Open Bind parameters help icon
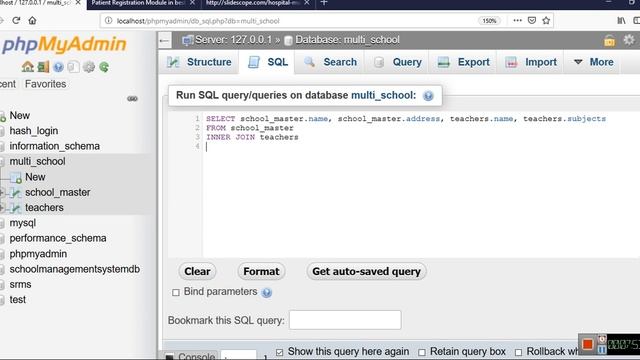 pos(267,292)
